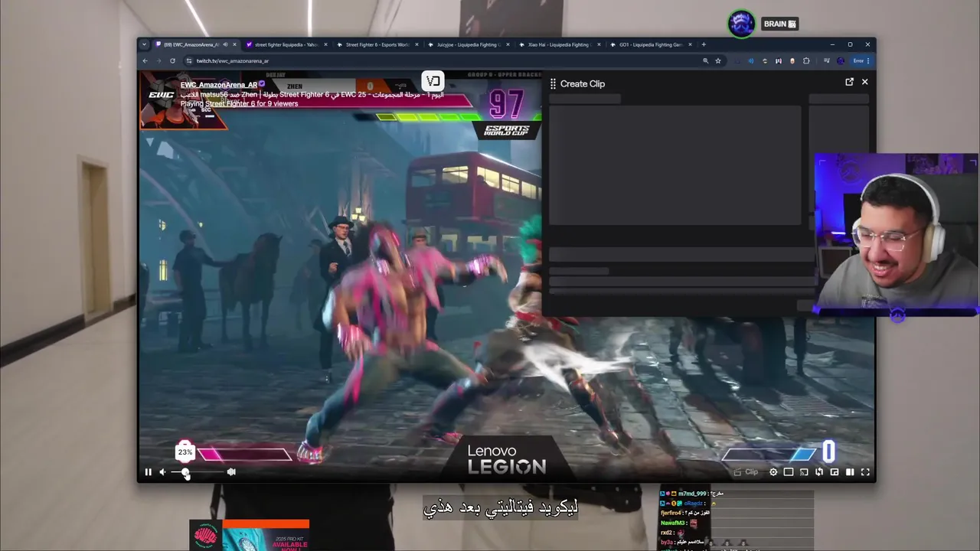Screen dimensions: 980x551
Task: Go back in the browser
Action: (x=145, y=60)
